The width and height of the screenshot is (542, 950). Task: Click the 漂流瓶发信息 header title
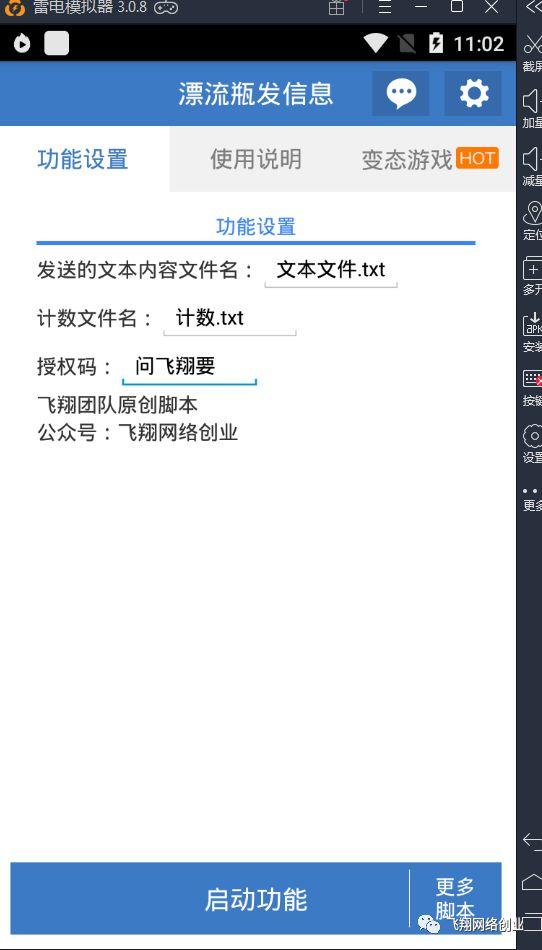tap(256, 94)
